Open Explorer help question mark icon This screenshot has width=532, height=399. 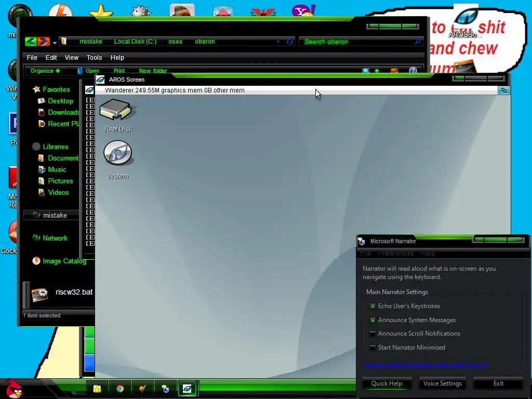tap(413, 70)
